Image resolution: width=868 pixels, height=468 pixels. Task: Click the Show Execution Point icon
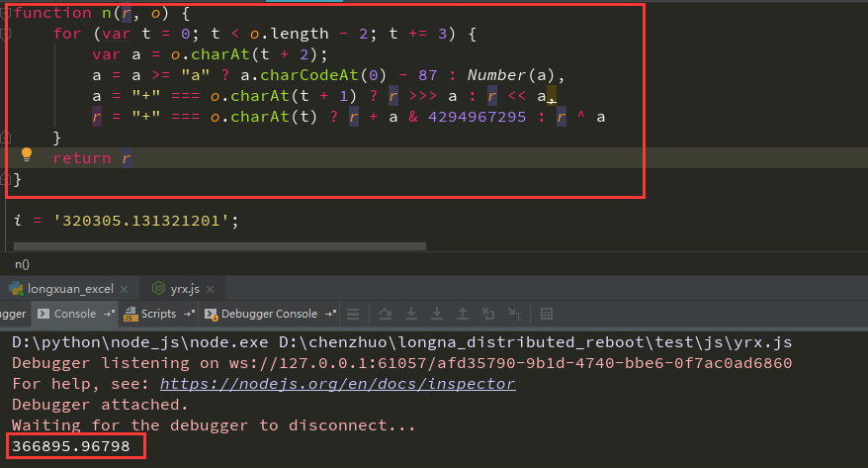[355, 315]
